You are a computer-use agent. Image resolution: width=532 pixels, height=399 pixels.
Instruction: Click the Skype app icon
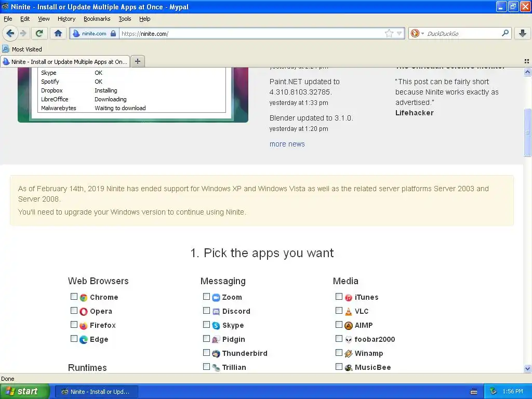coord(216,326)
